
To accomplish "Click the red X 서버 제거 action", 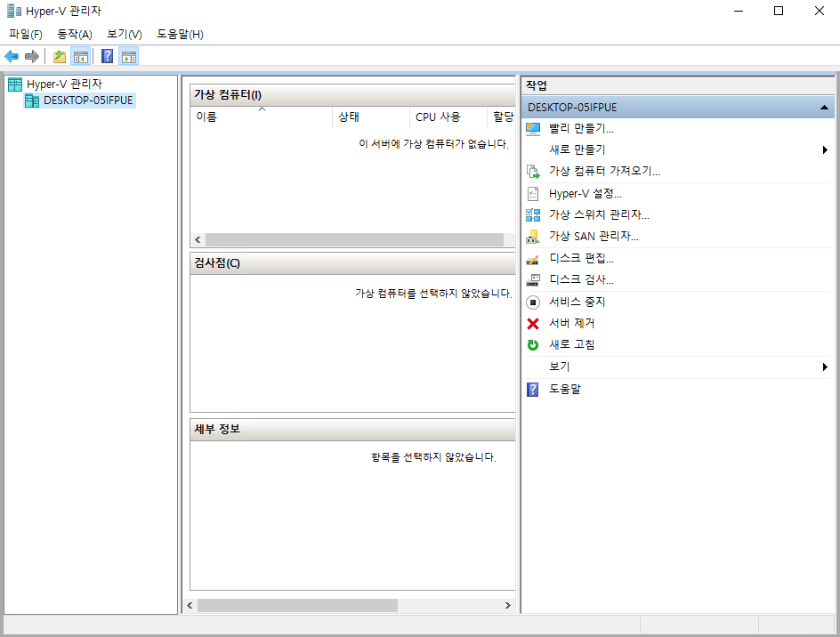I will pos(571,323).
